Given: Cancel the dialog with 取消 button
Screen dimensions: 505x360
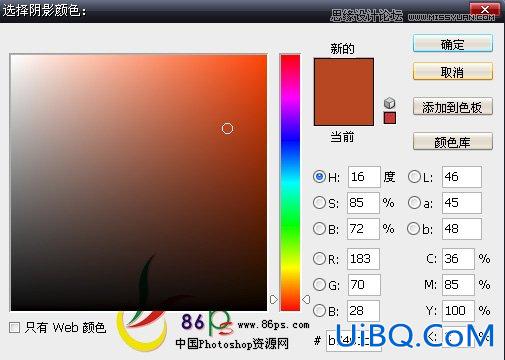Looking at the screenshot, I should (x=453, y=72).
